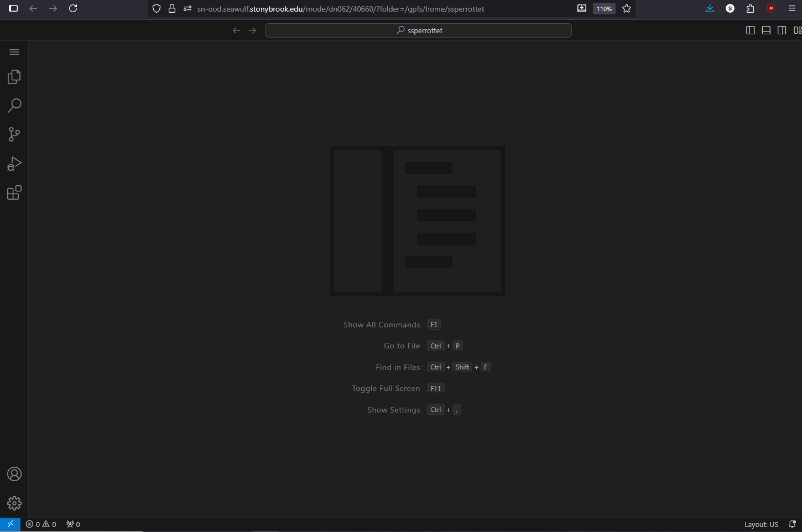This screenshot has height=532, width=802.
Task: Open the Manage gear menu
Action: (x=14, y=503)
